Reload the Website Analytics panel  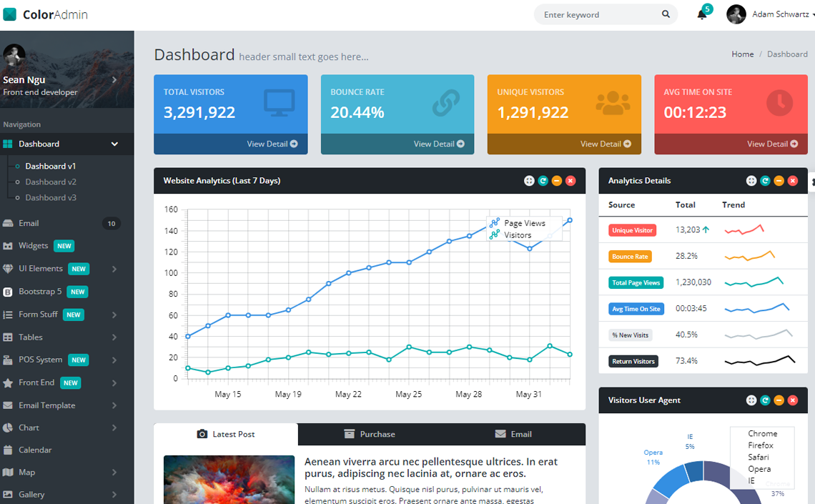point(543,181)
